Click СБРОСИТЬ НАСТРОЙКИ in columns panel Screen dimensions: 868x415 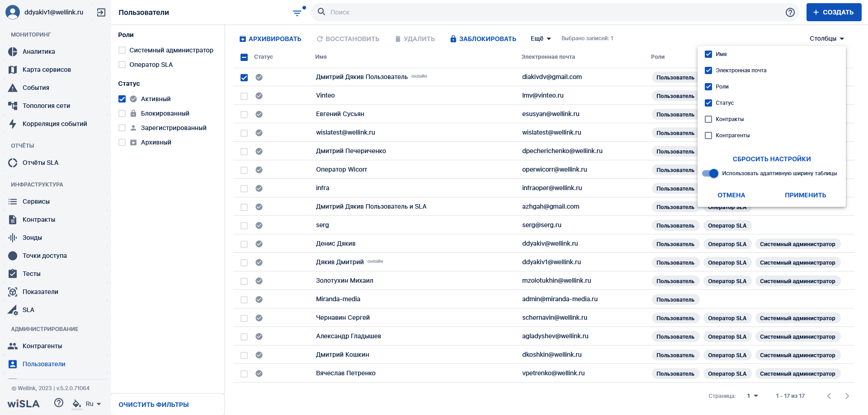pos(772,159)
